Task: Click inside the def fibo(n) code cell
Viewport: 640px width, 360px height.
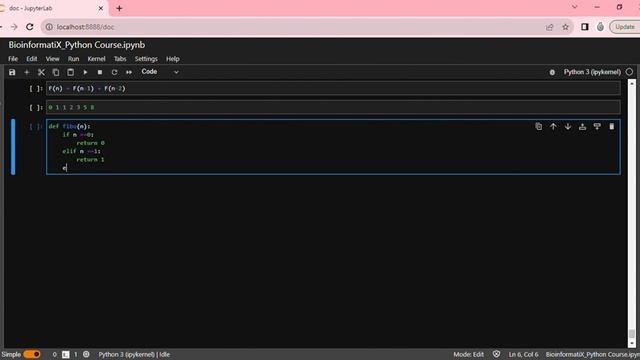Action: click(333, 147)
